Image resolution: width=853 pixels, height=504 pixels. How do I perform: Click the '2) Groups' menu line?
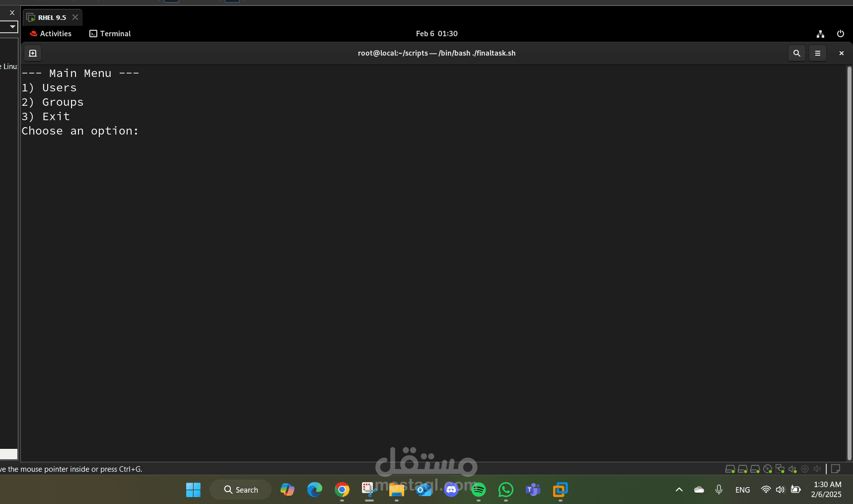(53, 102)
